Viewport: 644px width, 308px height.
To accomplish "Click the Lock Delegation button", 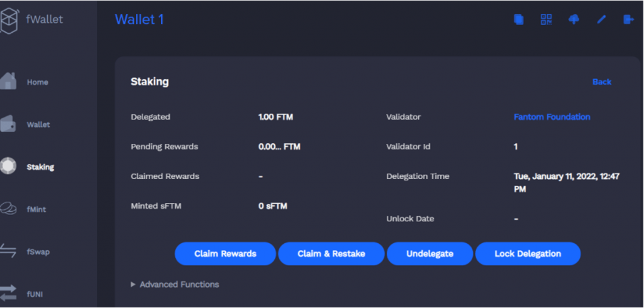I will [527, 254].
